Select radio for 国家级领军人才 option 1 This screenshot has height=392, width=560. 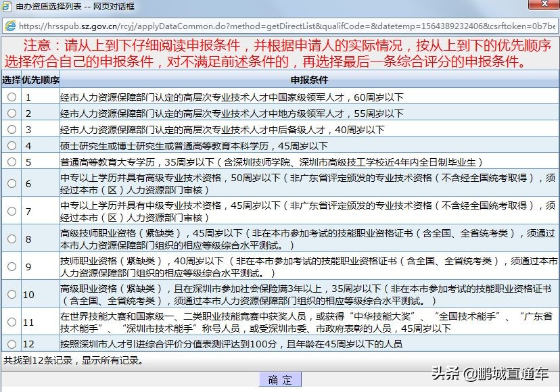click(x=11, y=98)
